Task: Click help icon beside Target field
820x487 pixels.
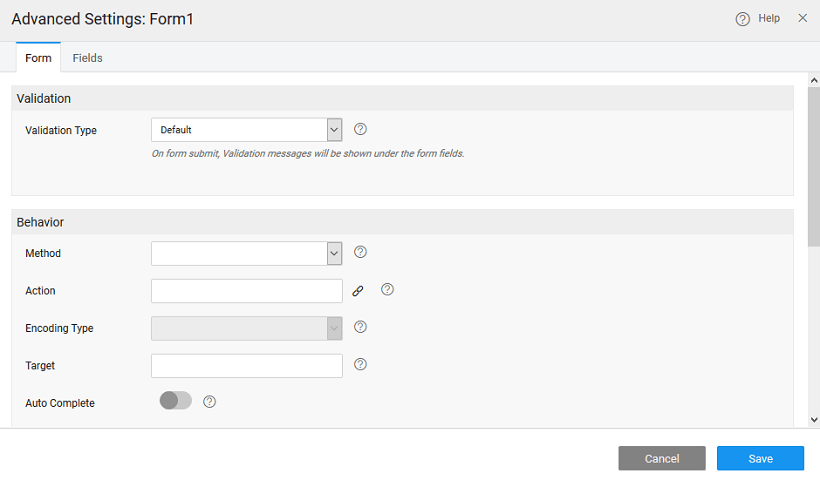Action: coord(361,365)
